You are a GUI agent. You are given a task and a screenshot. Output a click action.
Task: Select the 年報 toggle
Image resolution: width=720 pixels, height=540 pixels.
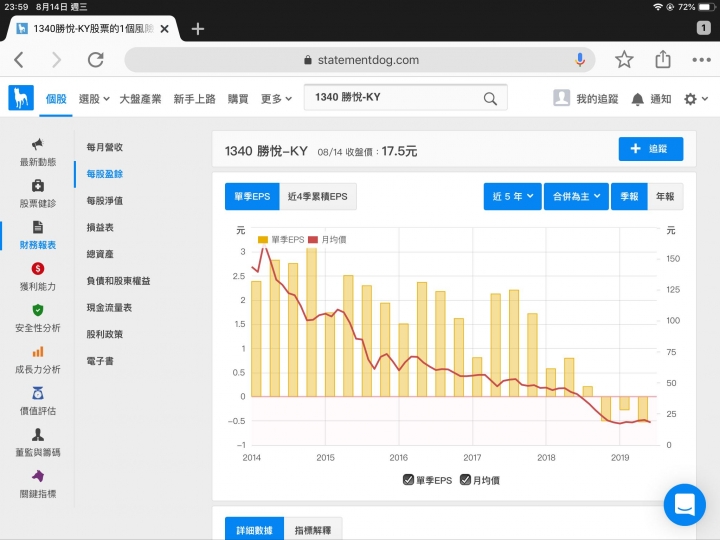click(665, 197)
